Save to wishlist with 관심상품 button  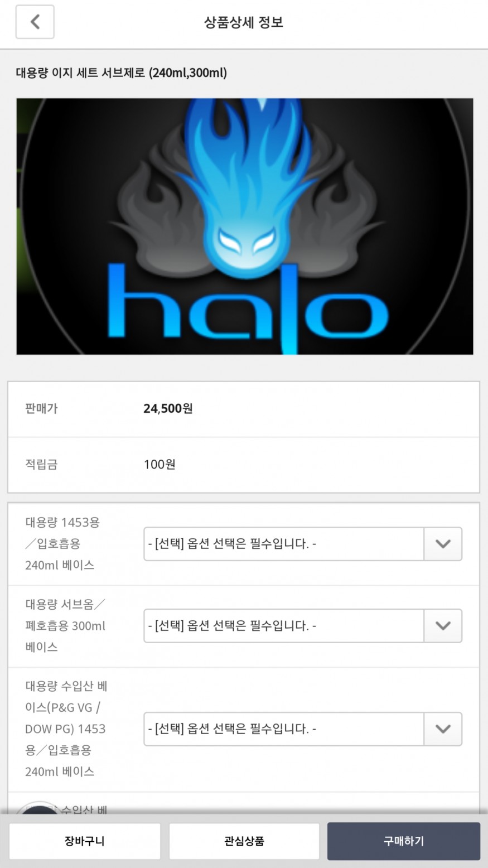click(x=244, y=841)
